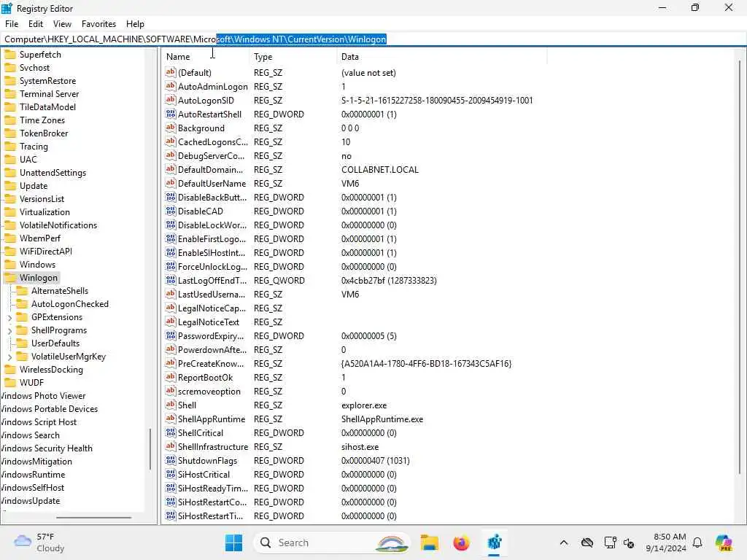Select the UserDefaults subkey
Screen dimensions: 747x560
tap(55, 343)
